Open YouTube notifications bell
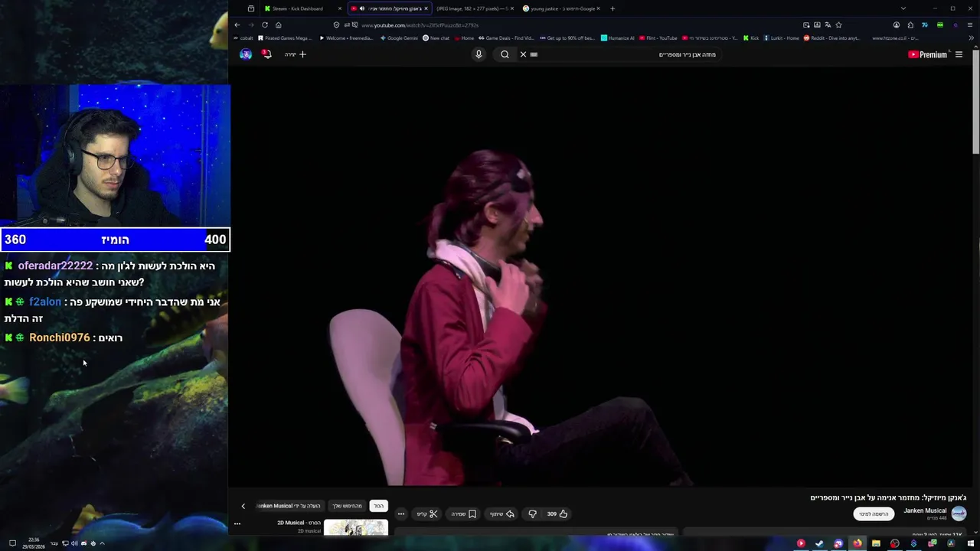This screenshot has width=980, height=551. click(266, 54)
